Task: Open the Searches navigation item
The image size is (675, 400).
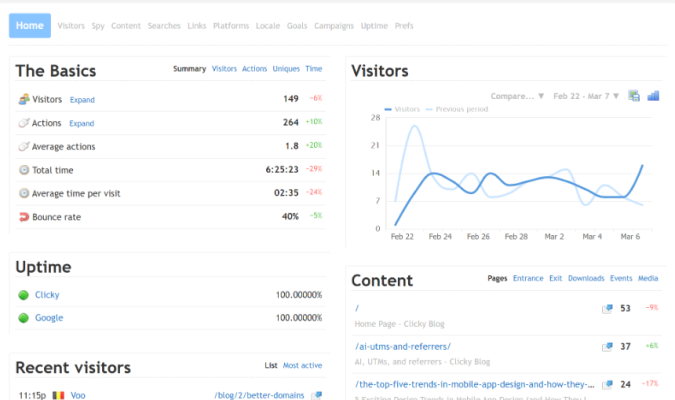Action: click(164, 26)
